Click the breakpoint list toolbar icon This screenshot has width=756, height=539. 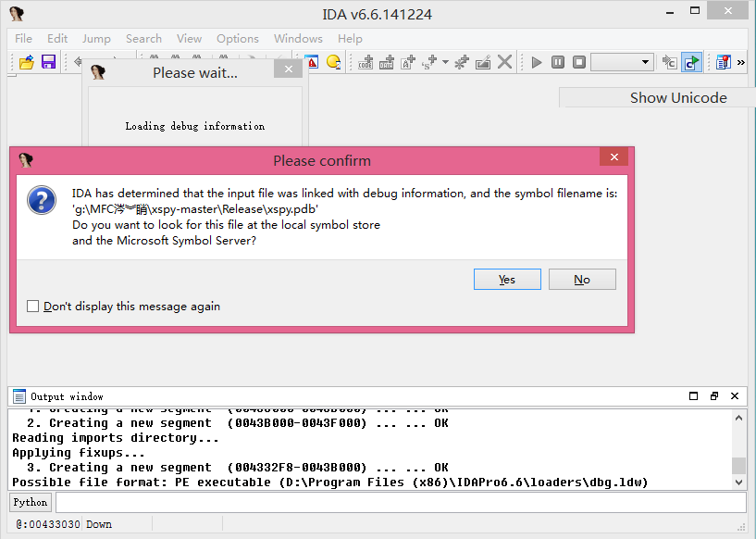tap(724, 62)
